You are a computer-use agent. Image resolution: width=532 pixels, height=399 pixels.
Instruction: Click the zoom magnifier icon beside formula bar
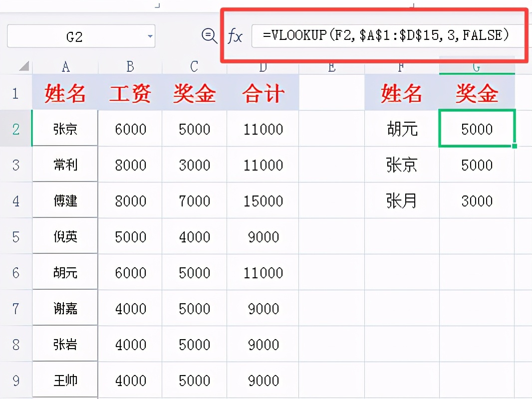(x=209, y=35)
